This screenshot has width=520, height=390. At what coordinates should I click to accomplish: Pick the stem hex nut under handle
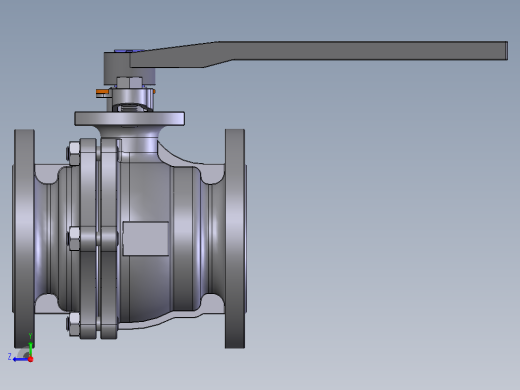point(130,82)
